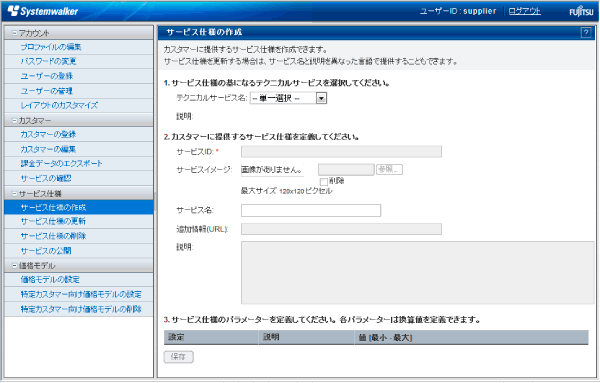Click the サービスID input field
The width and height of the screenshot is (600, 383).
pos(341,152)
